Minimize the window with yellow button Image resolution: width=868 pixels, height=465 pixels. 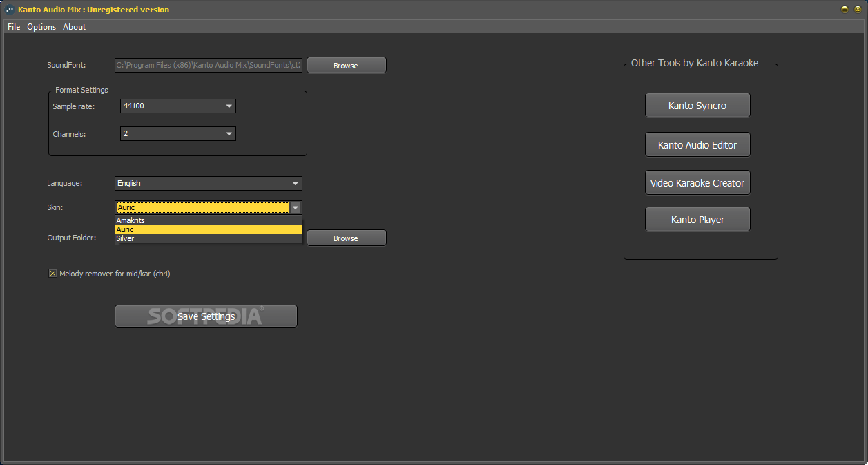845,10
